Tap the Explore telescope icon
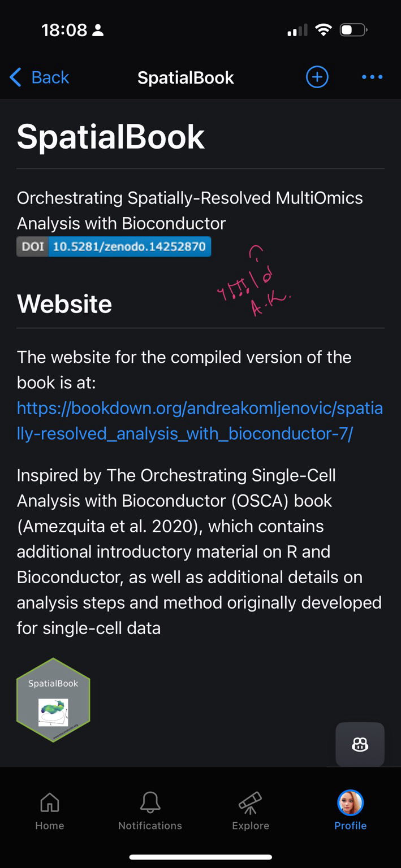401x868 pixels. (x=250, y=801)
